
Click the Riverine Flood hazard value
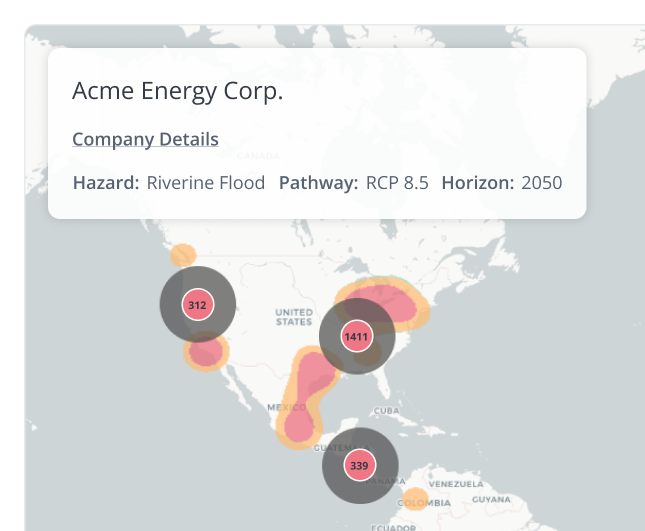(206, 183)
